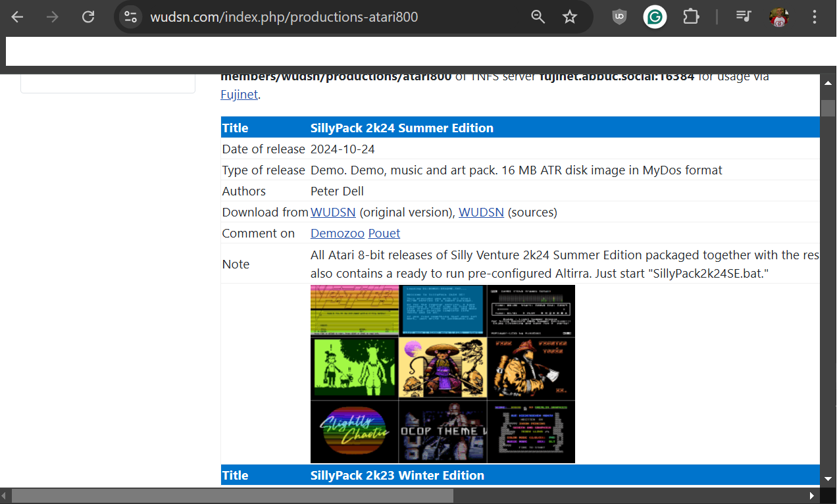The image size is (837, 504).
Task: Open the WUDSN sources link
Action: click(481, 213)
